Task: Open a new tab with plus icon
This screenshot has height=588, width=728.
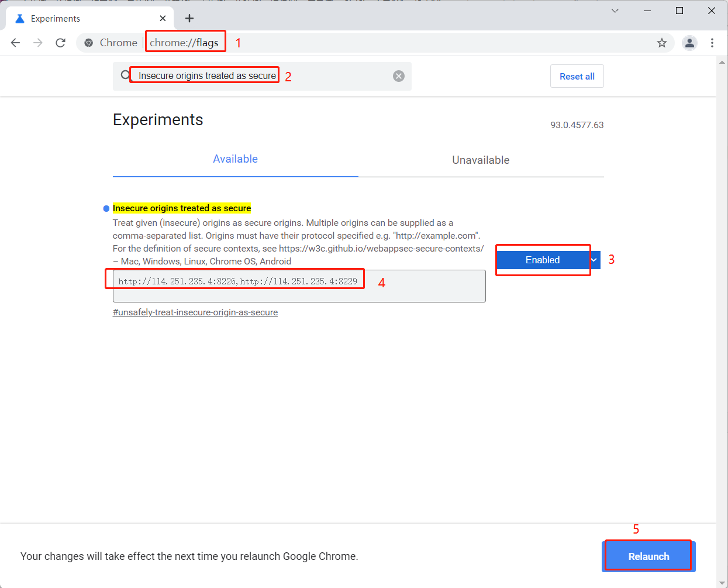Action: 189,18
